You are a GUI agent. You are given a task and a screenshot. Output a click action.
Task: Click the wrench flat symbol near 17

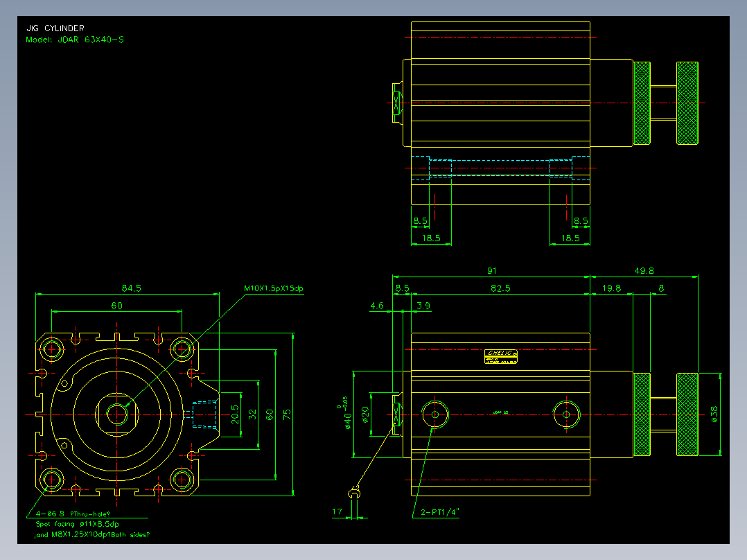pos(354,493)
